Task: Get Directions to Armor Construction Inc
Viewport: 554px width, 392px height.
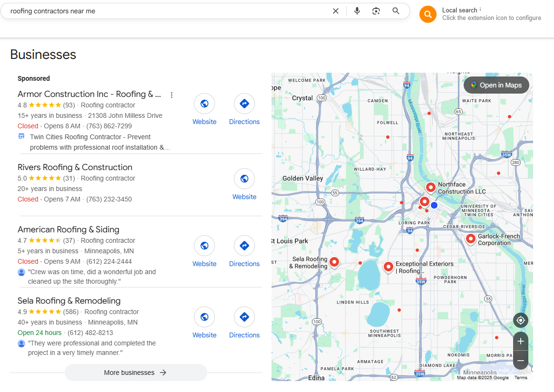Action: click(244, 104)
